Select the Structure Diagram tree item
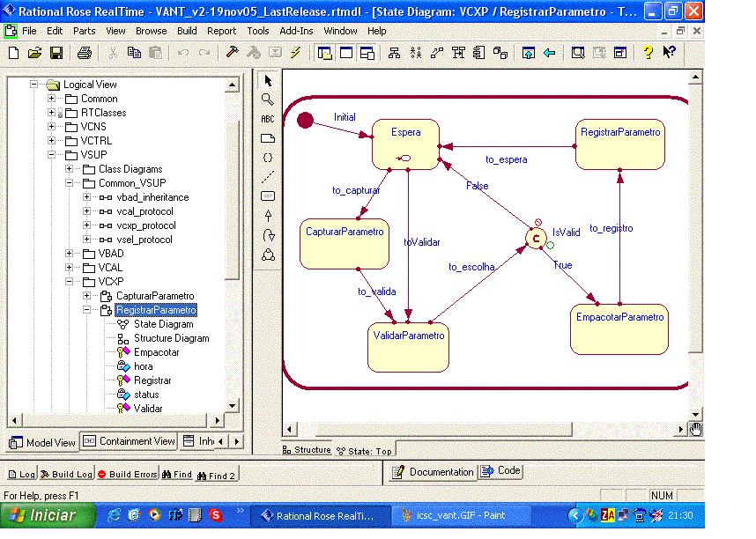Viewport: 756px width, 539px height. pos(172,338)
